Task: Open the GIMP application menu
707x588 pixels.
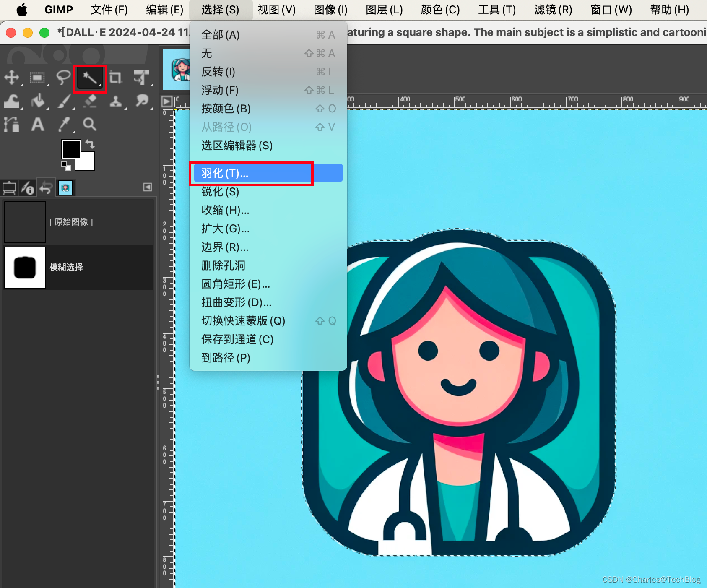Action: tap(59, 10)
